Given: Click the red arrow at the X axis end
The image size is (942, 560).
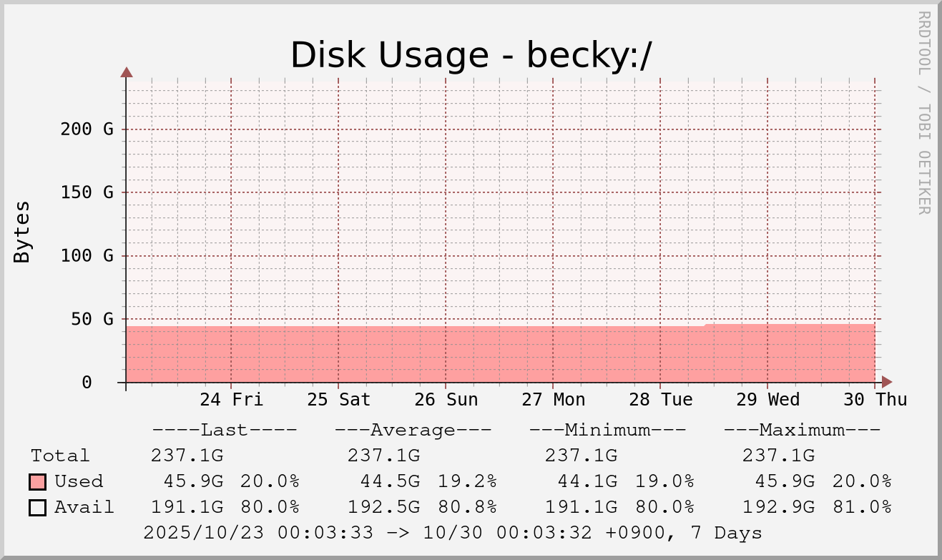Looking at the screenshot, I should pos(887,382).
